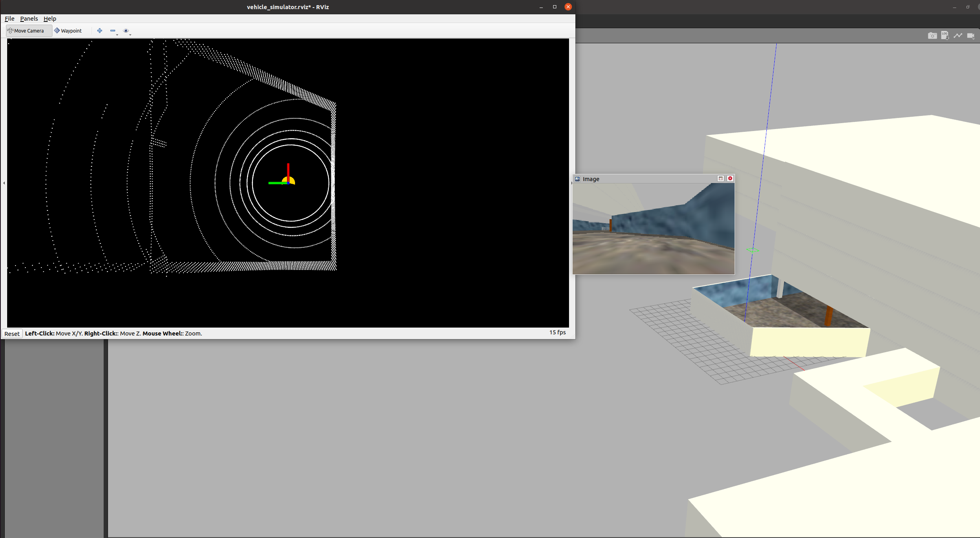Screen dimensions: 980x538
Task: Open the Panels menu
Action: click(x=29, y=19)
